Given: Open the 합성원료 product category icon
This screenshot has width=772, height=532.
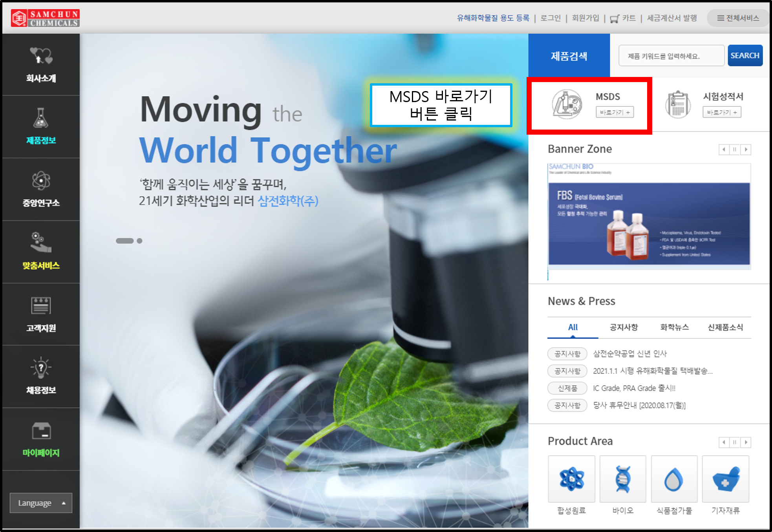Looking at the screenshot, I should [571, 479].
